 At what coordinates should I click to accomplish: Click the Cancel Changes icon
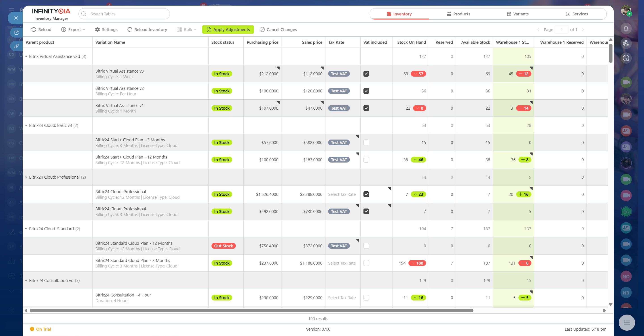pos(262,29)
